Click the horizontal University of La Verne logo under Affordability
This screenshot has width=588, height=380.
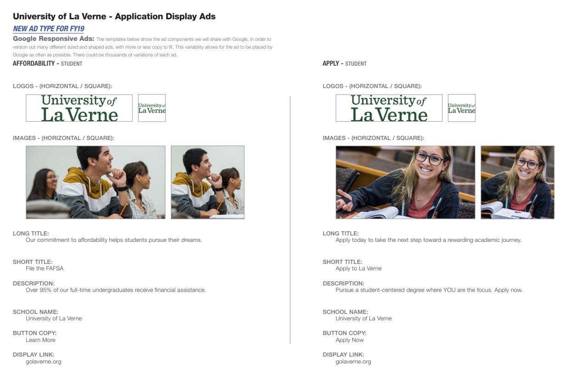[79, 108]
